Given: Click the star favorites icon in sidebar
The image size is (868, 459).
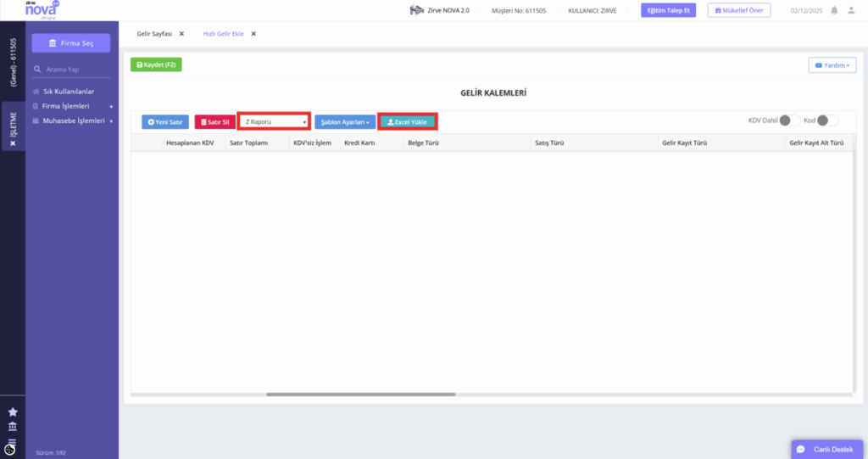Looking at the screenshot, I should click(13, 411).
